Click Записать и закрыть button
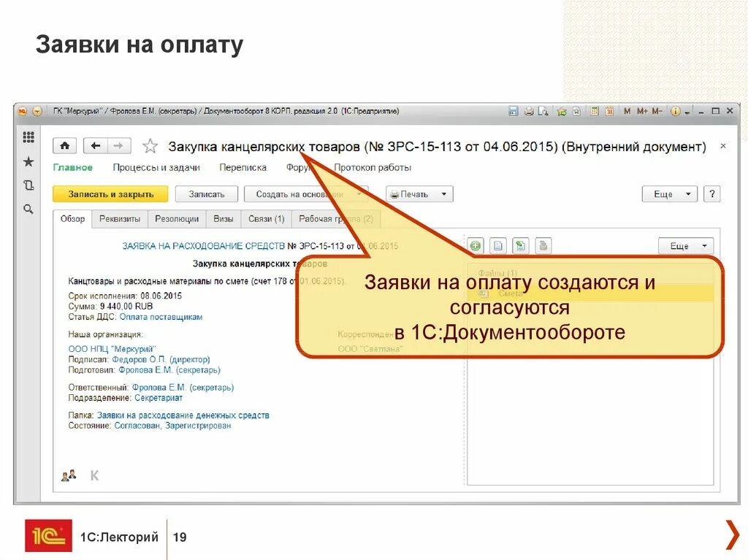748x560 pixels. tap(110, 194)
